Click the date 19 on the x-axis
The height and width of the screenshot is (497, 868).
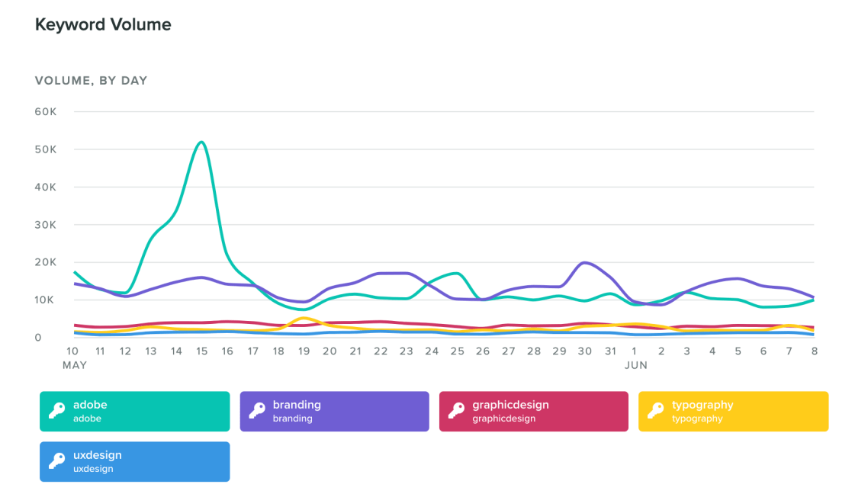304,350
